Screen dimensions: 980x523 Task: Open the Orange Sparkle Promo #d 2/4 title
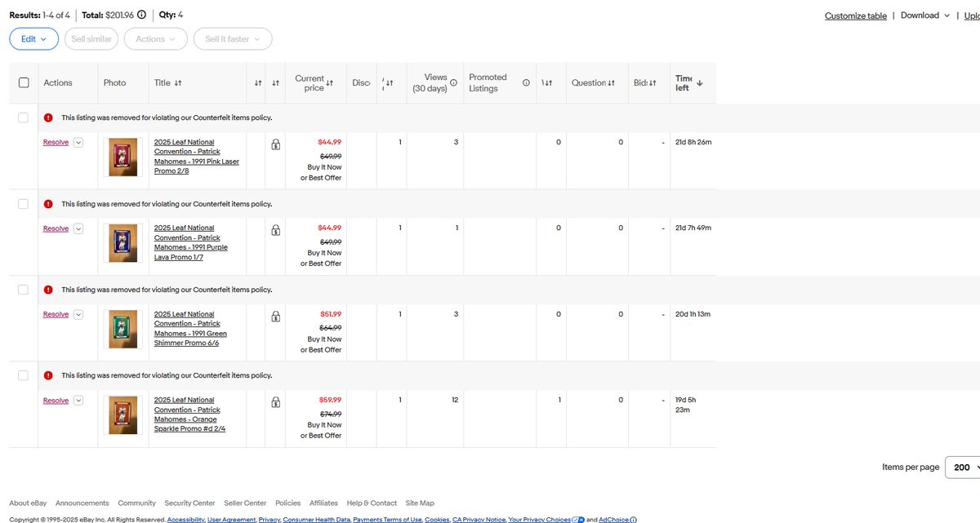click(x=189, y=414)
